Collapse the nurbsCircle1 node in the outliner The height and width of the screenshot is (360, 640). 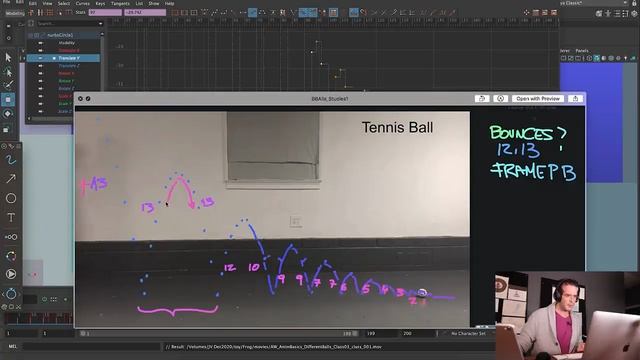[x=31, y=35]
